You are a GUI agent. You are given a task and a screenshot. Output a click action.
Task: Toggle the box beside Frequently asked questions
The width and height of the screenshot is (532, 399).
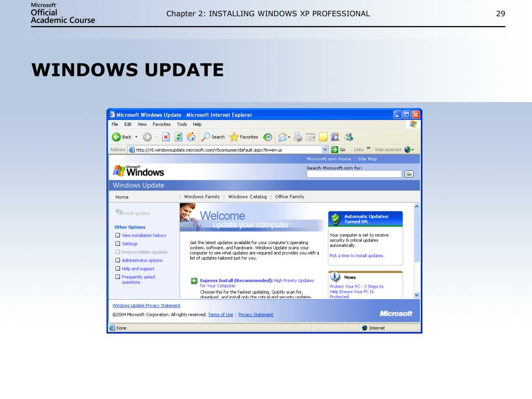click(117, 277)
